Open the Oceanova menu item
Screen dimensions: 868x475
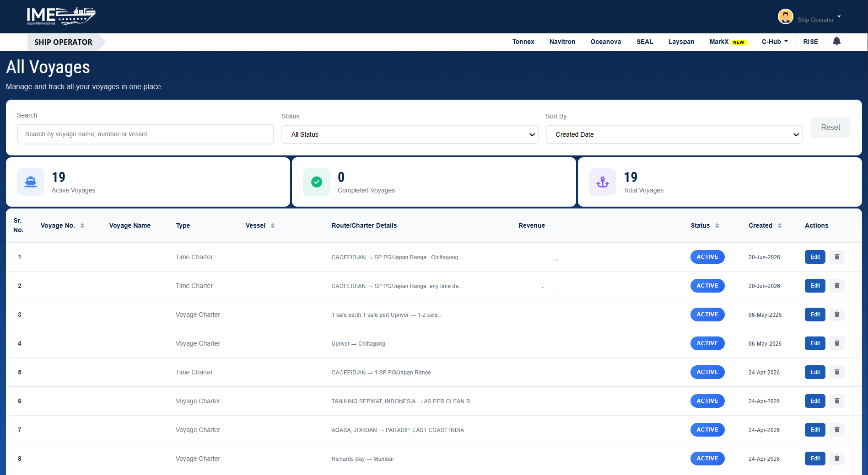pyautogui.click(x=606, y=42)
